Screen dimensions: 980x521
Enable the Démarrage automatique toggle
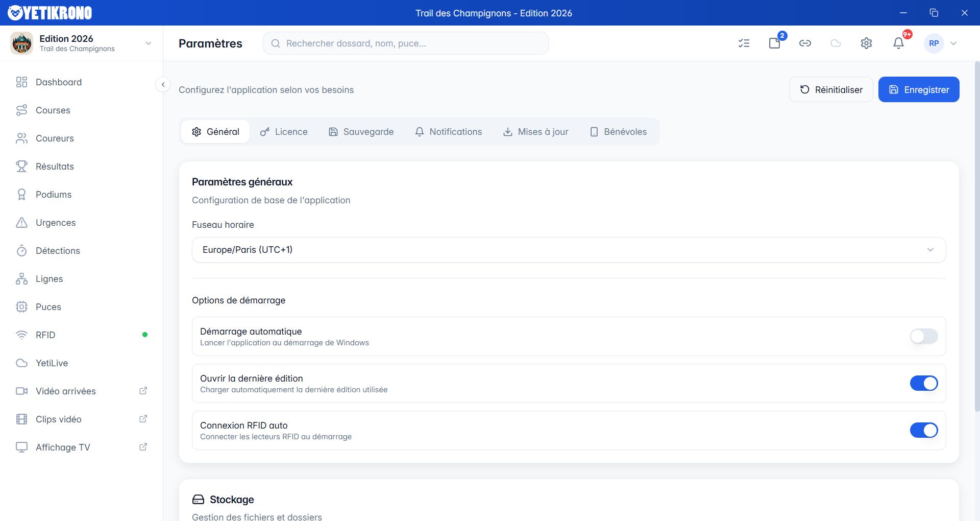(x=923, y=336)
